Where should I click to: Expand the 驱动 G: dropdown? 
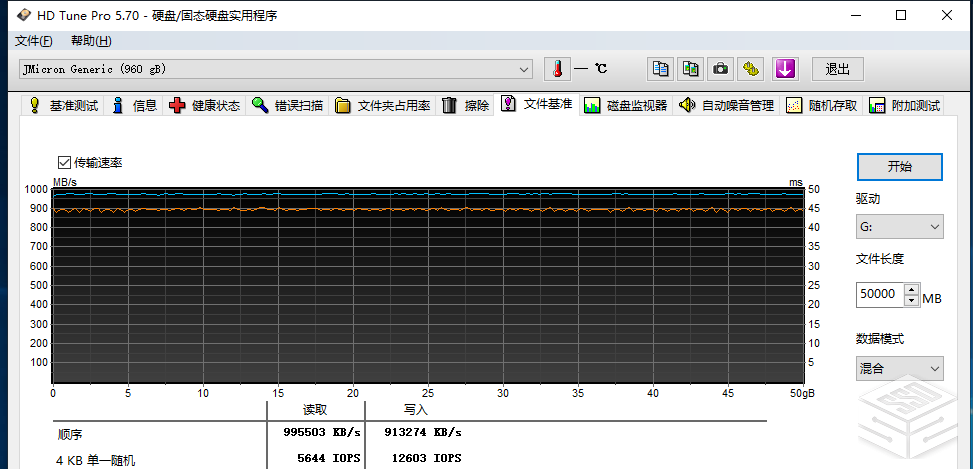coord(899,226)
